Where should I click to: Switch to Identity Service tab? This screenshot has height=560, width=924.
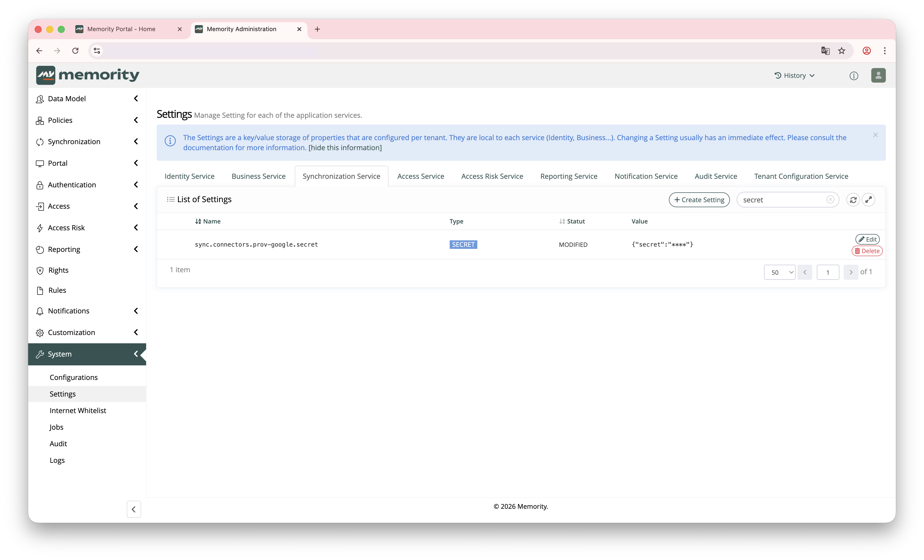pyautogui.click(x=189, y=176)
